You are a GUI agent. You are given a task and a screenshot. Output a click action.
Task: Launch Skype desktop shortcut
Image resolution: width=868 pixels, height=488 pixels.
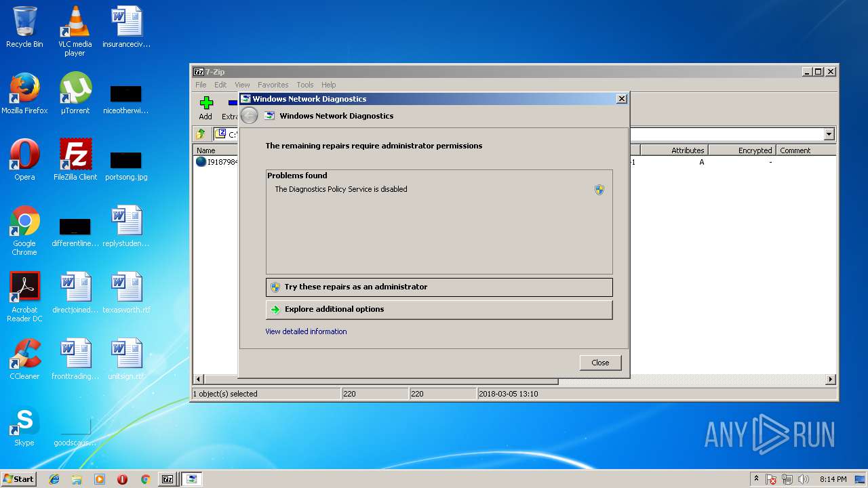click(24, 426)
